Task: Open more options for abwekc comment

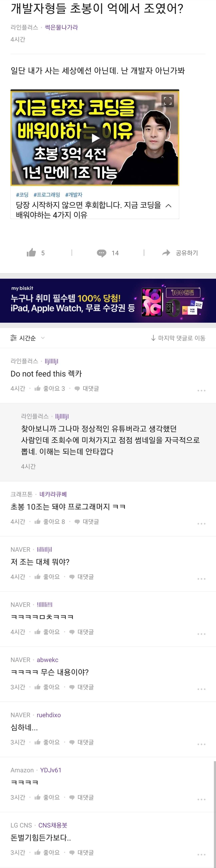Action: point(201,689)
